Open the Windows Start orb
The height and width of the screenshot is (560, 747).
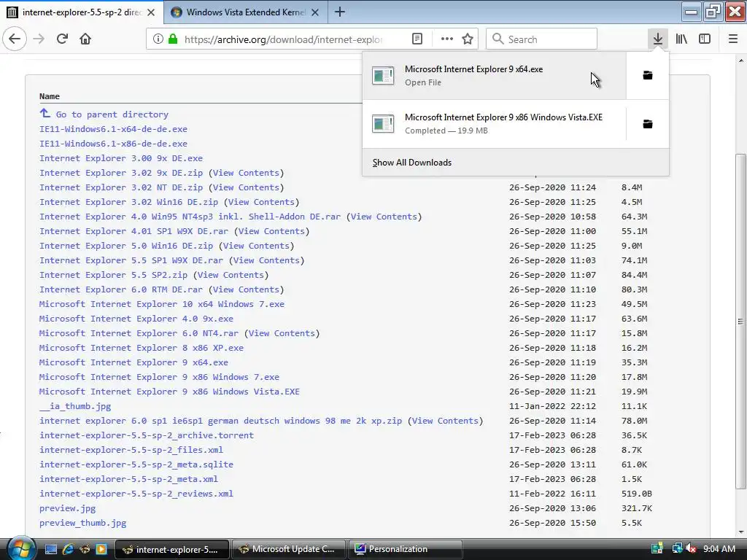pyautogui.click(x=21, y=548)
